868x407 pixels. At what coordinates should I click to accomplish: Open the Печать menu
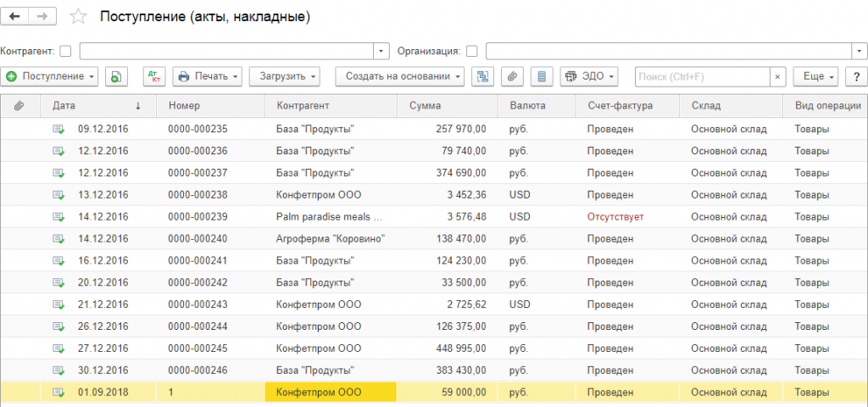[x=208, y=76]
